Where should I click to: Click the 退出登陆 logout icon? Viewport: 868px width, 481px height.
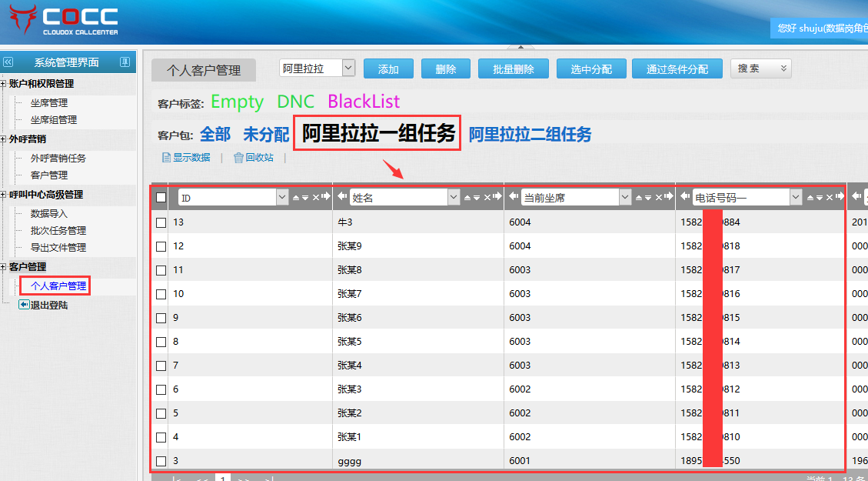tap(24, 305)
